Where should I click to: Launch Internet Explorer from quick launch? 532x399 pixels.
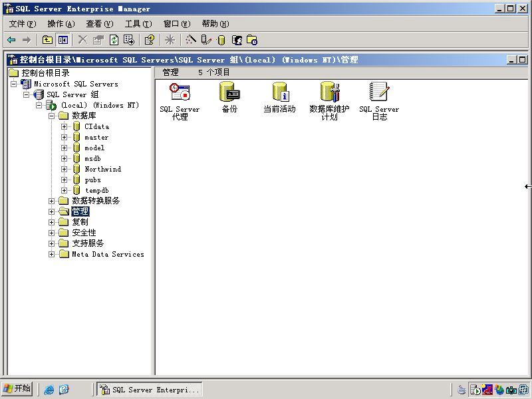coord(49,389)
